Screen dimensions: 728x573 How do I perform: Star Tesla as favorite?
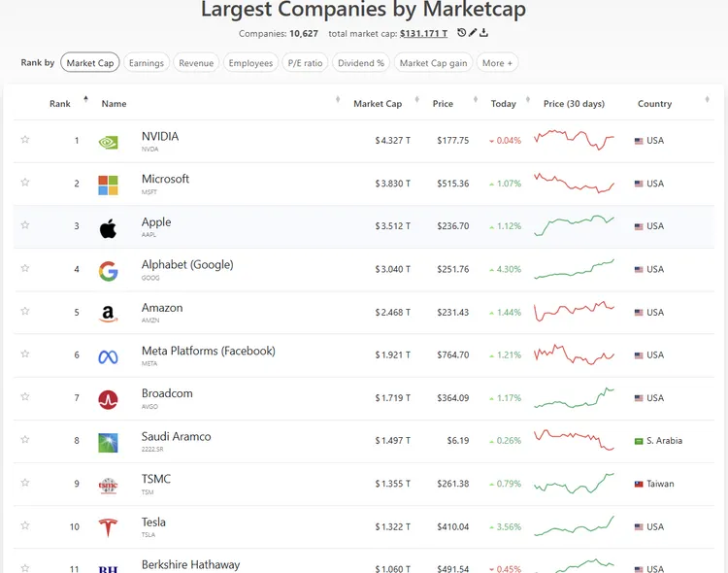tap(25, 525)
